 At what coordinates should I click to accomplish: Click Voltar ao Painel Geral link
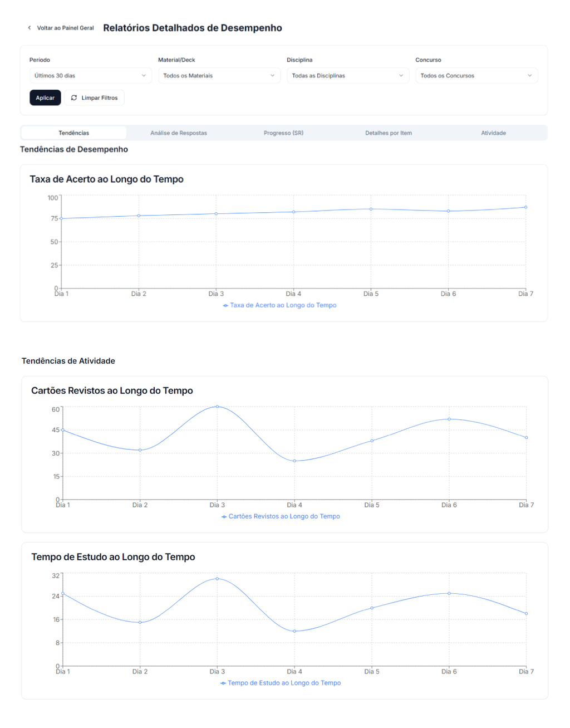(x=65, y=28)
